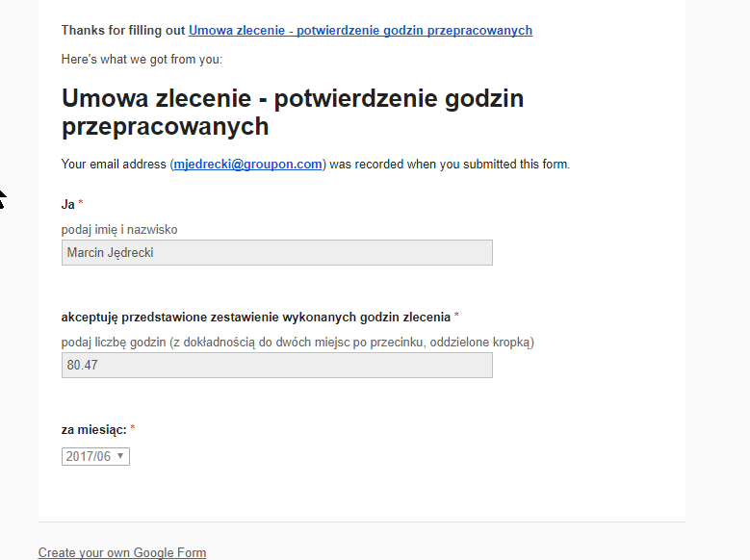Viewport: 750px width, 560px height.
Task: Click 'was recorded when you submitted this form' text
Action: tap(450, 165)
